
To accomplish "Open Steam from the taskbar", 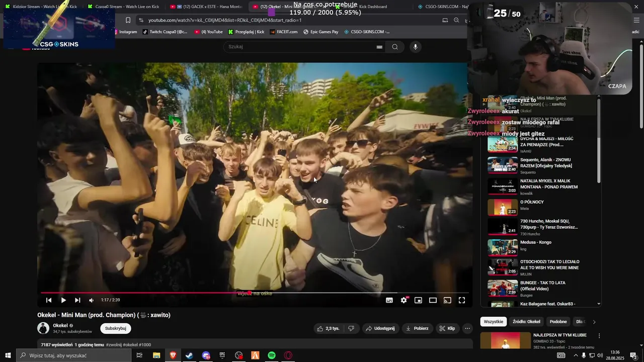I will pos(189,355).
